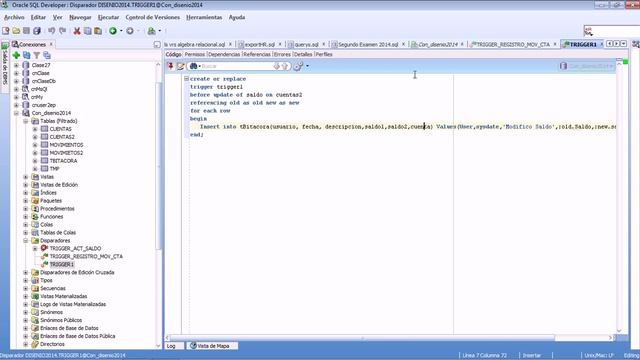
Task: Collapse the Disparadores node
Action: click(x=26, y=240)
